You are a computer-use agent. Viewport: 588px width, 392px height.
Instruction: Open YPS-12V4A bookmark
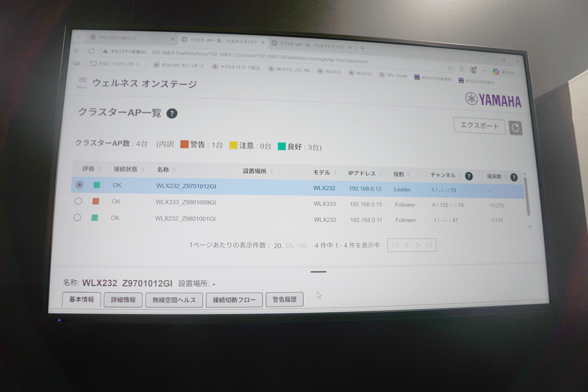coord(394,75)
